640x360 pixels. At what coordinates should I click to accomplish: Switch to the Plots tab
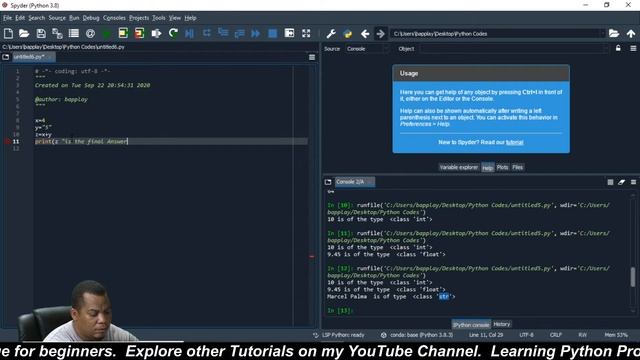pyautogui.click(x=502, y=167)
